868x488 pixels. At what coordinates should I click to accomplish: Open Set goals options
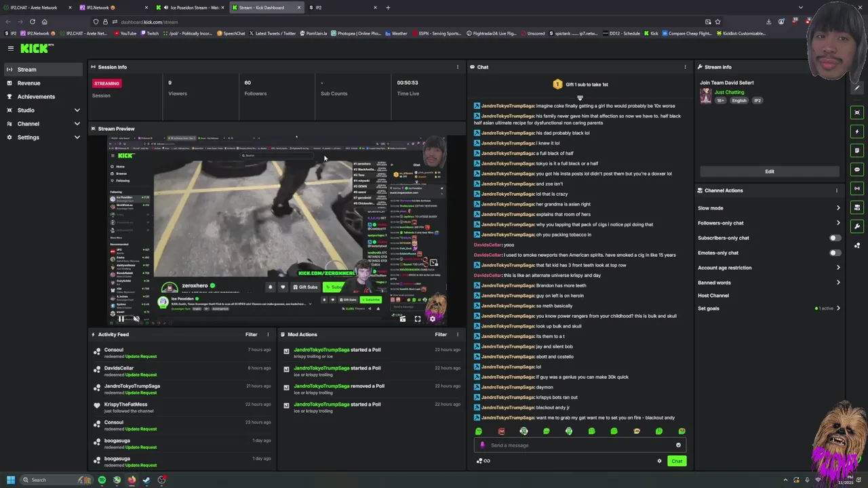pyautogui.click(x=769, y=308)
